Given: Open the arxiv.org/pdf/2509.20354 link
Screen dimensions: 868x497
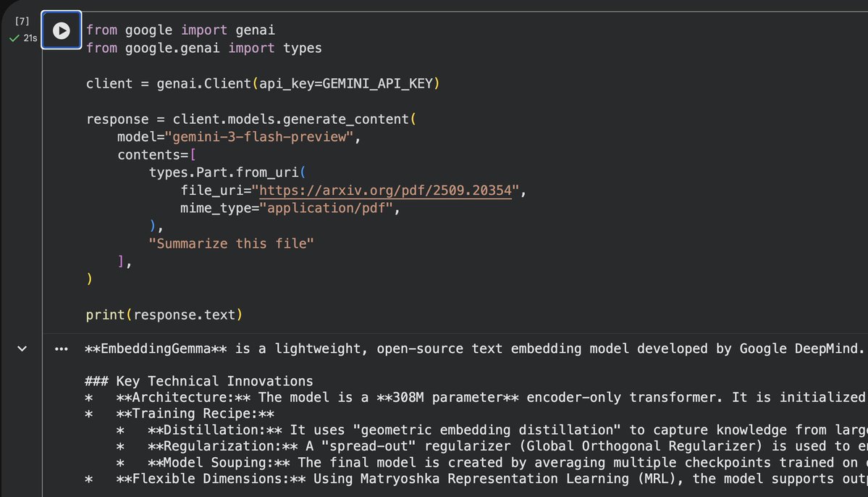Looking at the screenshot, I should [x=385, y=191].
